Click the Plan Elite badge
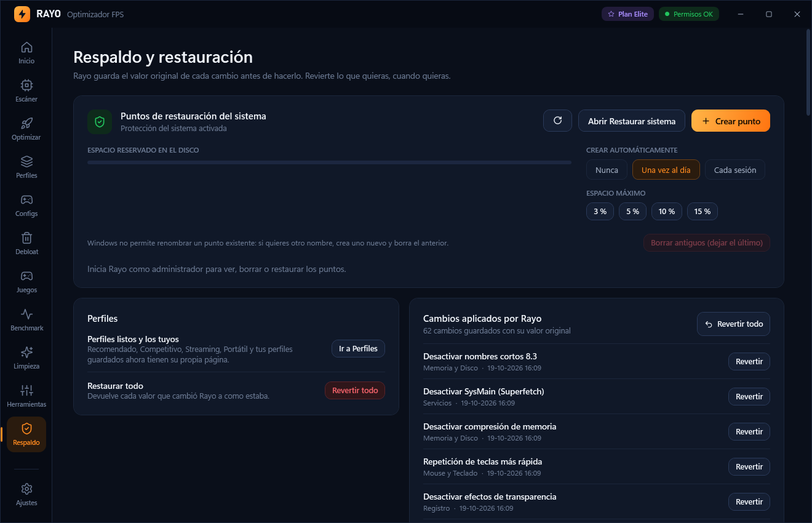The width and height of the screenshot is (812, 523). click(x=627, y=14)
